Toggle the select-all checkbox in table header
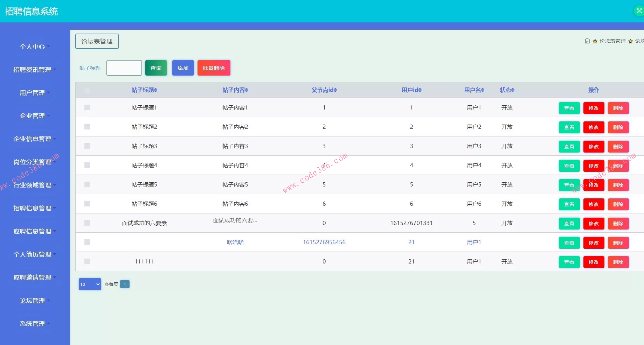 87,90
